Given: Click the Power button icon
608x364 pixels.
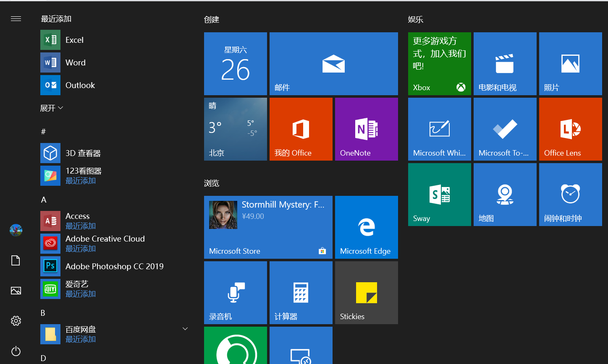Looking at the screenshot, I should pyautogui.click(x=16, y=351).
